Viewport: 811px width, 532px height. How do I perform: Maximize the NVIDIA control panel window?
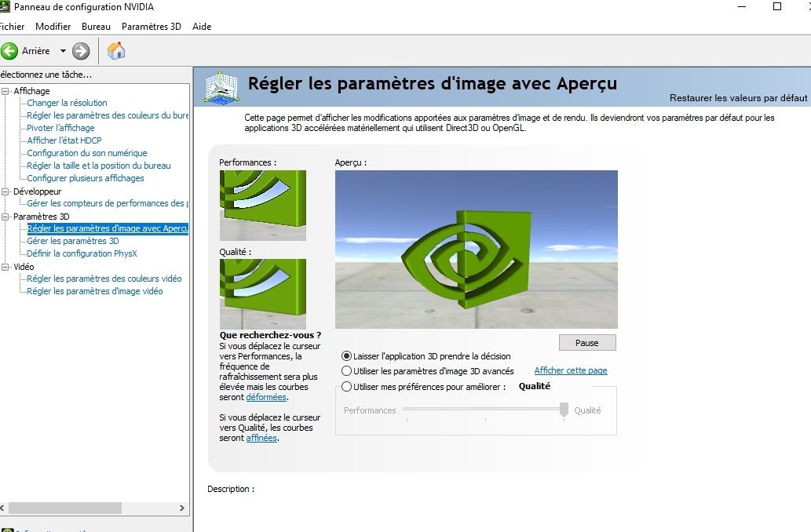pyautogui.click(x=777, y=7)
